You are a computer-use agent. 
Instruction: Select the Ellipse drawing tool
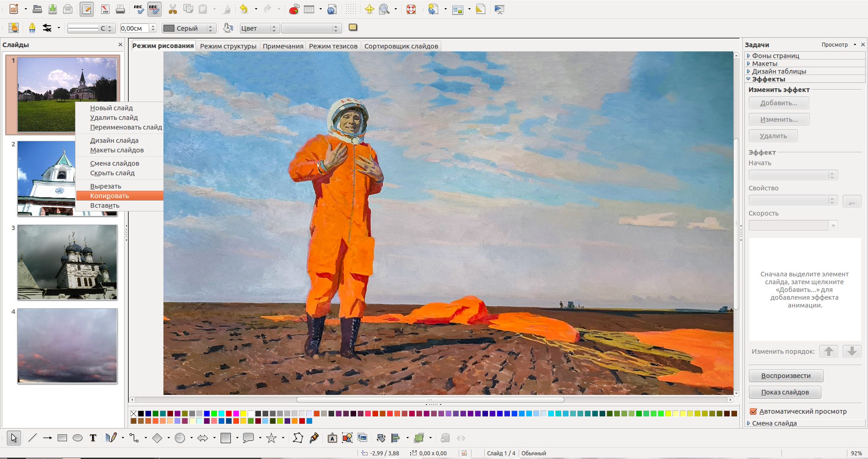click(x=78, y=438)
